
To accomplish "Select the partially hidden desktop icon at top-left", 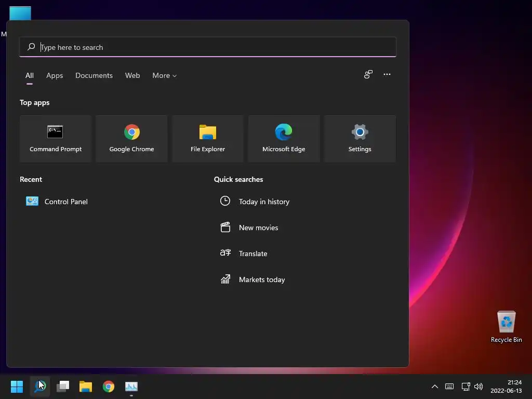I will tap(20, 13).
